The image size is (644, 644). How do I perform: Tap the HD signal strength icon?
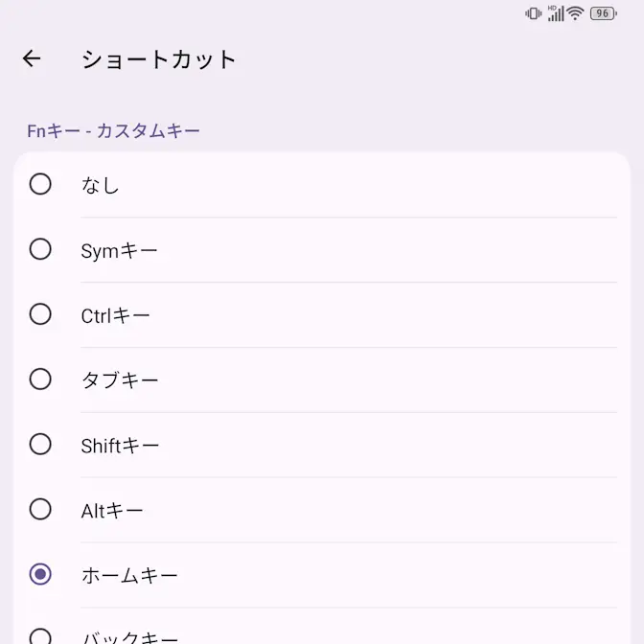555,13
